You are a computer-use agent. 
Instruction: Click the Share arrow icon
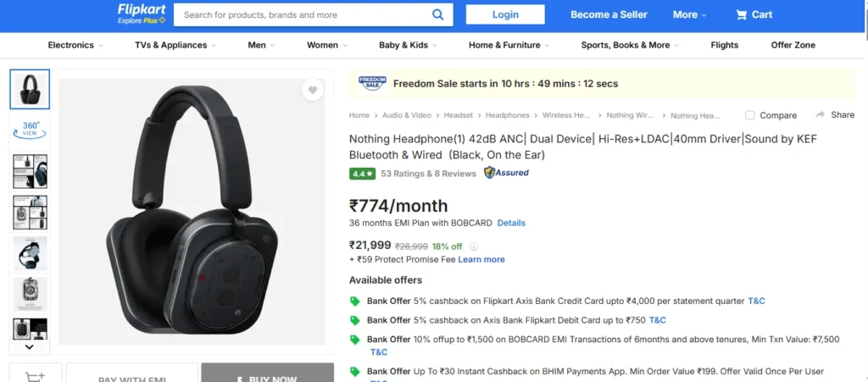click(821, 114)
